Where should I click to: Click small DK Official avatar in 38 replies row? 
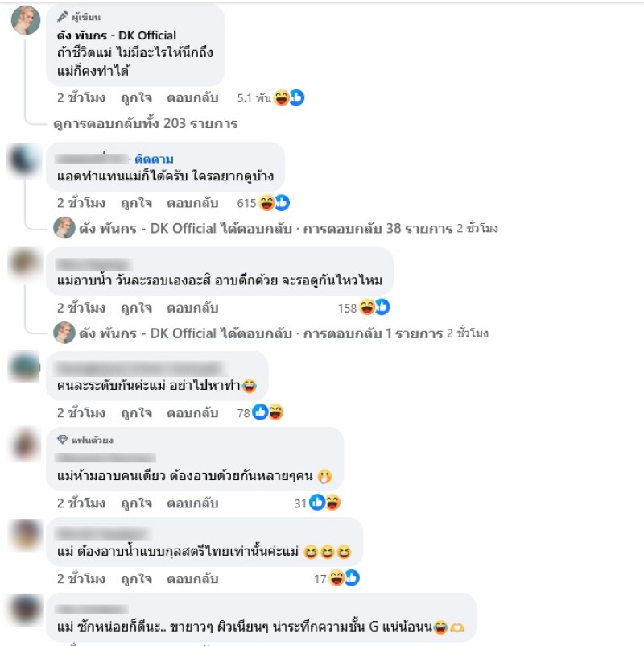coord(64,228)
